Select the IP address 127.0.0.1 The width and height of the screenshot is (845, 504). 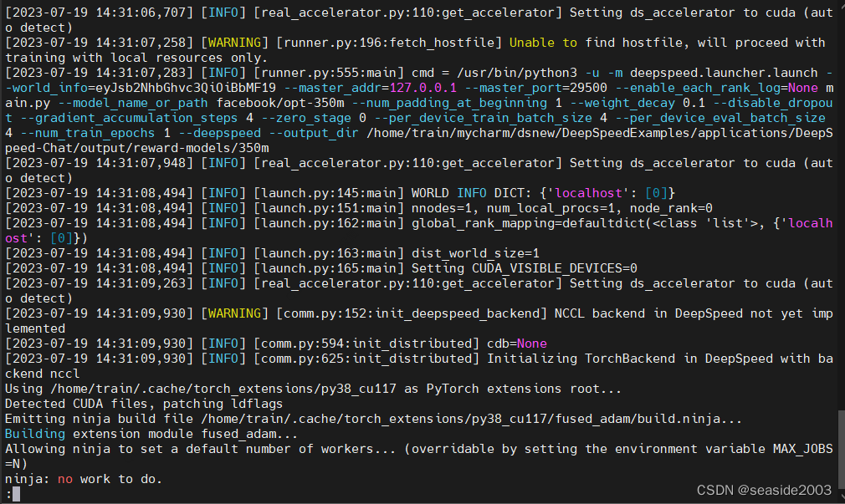click(423, 88)
